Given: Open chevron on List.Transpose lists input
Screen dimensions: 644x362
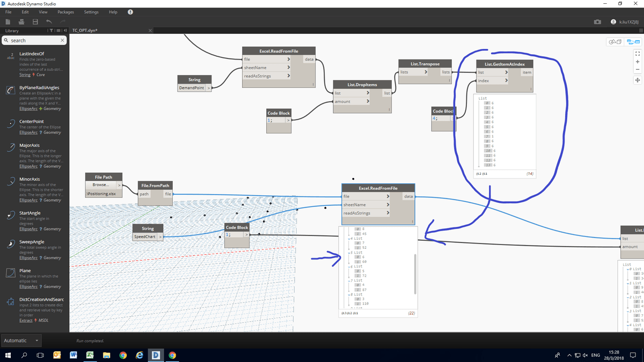Looking at the screenshot, I should click(x=426, y=72).
